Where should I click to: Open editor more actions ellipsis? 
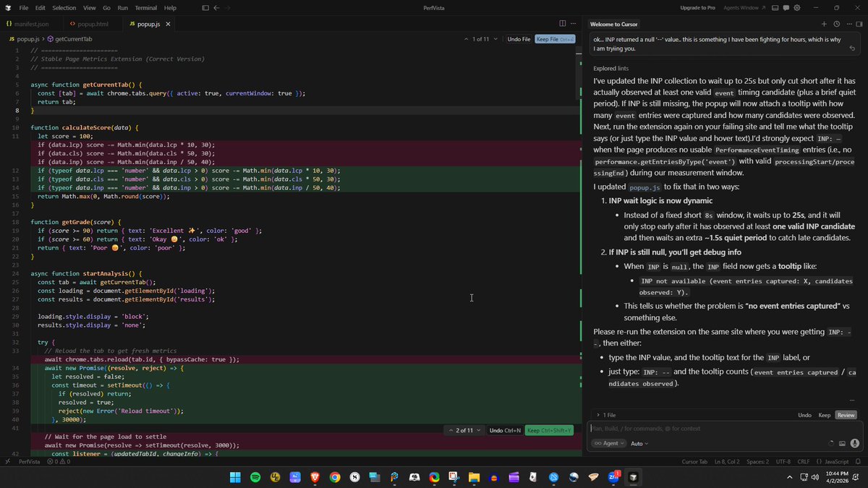574,23
